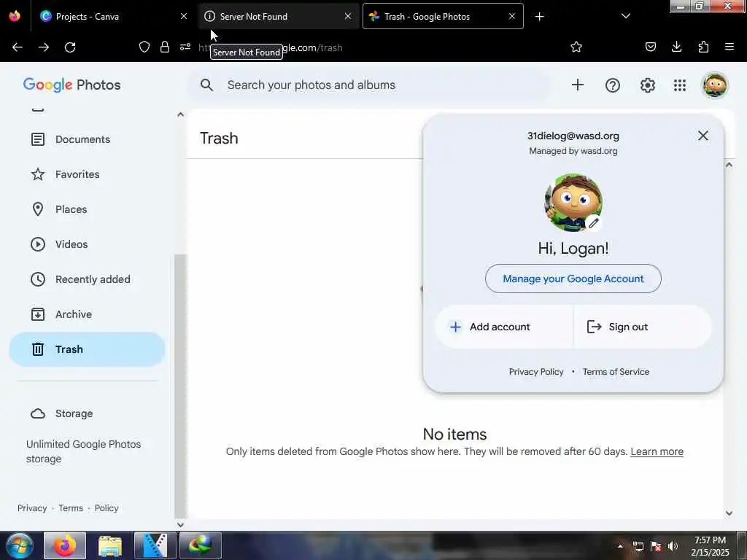
Task: Close the Projects - Canva tab
Action: [184, 16]
